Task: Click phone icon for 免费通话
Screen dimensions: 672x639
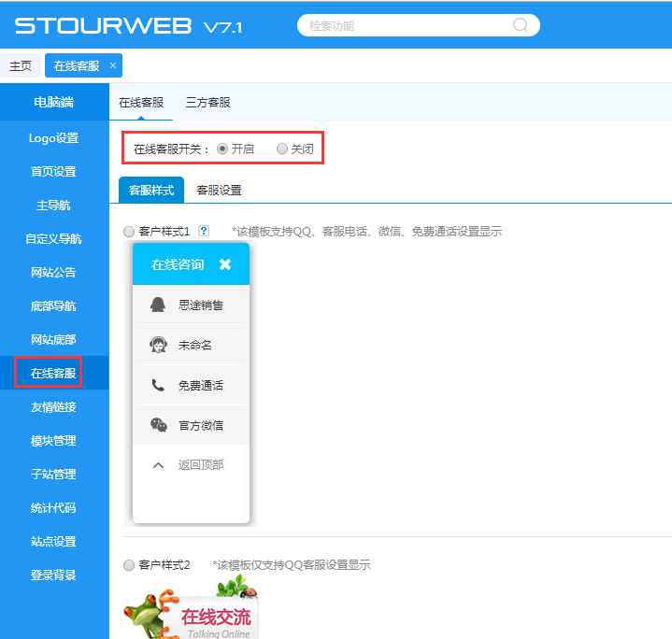Action: (x=158, y=385)
